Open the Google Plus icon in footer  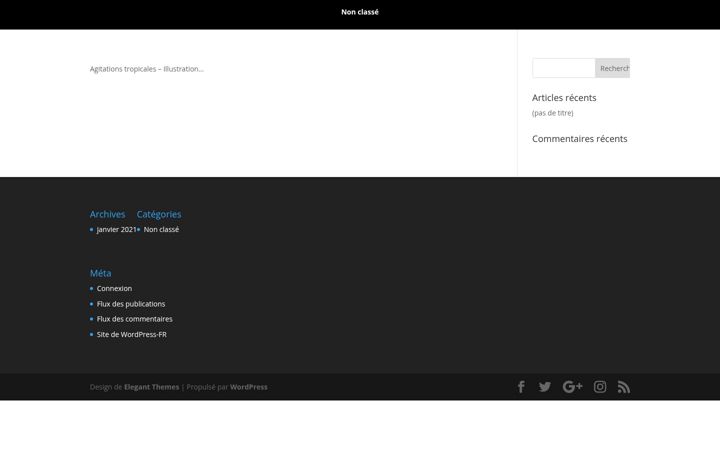tap(573, 387)
